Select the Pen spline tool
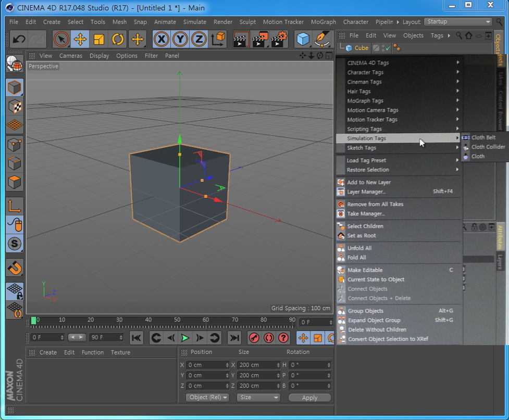This screenshot has width=509, height=420. click(322, 39)
